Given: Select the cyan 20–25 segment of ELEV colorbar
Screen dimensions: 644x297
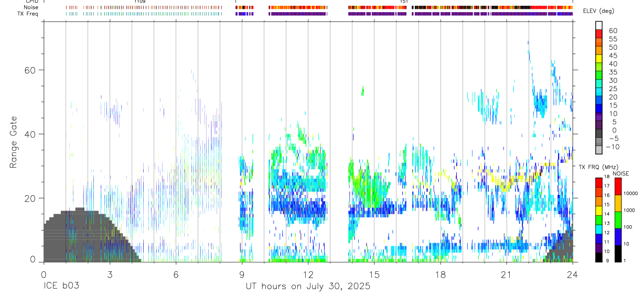Looking at the screenshot, I should coord(599,92).
